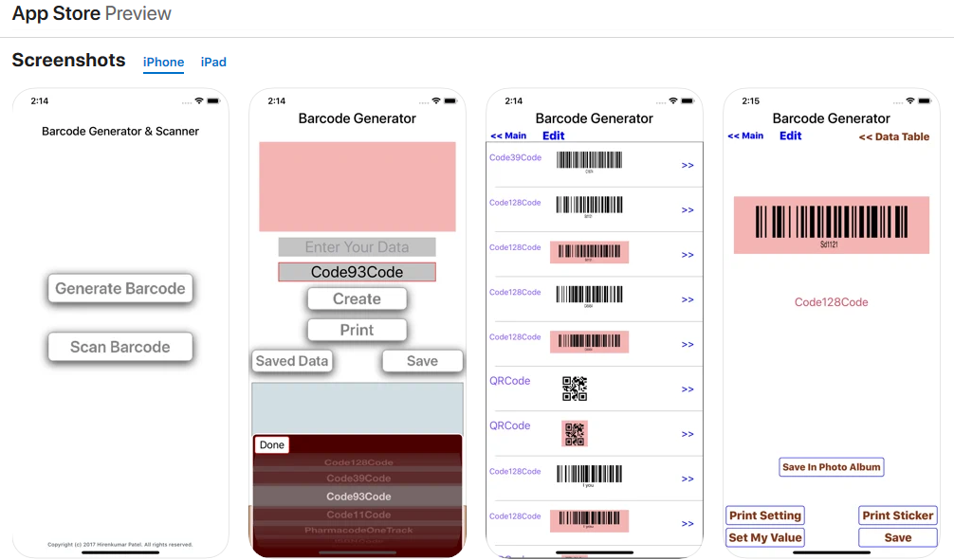This screenshot has width=954, height=560.
Task: Tap the Scan Barcode button
Action: (x=120, y=347)
